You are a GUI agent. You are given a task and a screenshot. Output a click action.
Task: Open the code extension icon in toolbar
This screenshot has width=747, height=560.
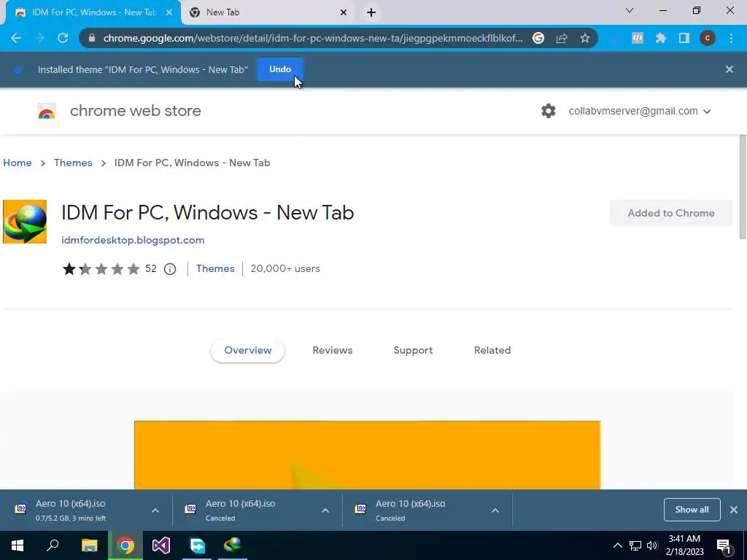point(638,38)
